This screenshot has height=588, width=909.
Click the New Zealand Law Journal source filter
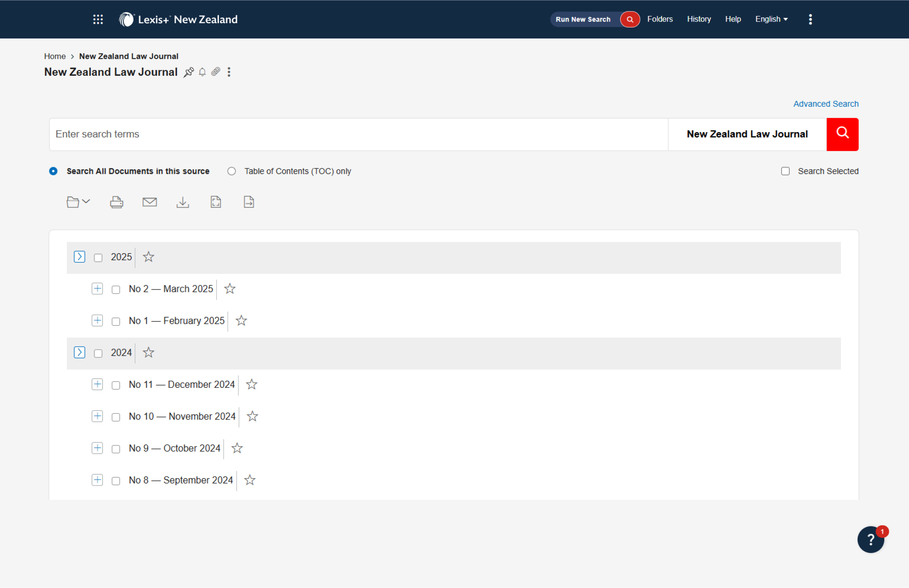pyautogui.click(x=747, y=134)
